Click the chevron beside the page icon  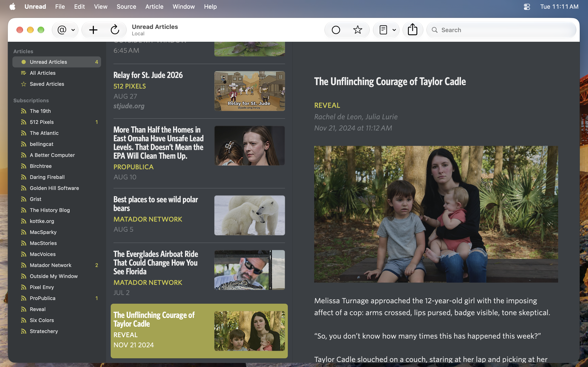[x=394, y=30]
